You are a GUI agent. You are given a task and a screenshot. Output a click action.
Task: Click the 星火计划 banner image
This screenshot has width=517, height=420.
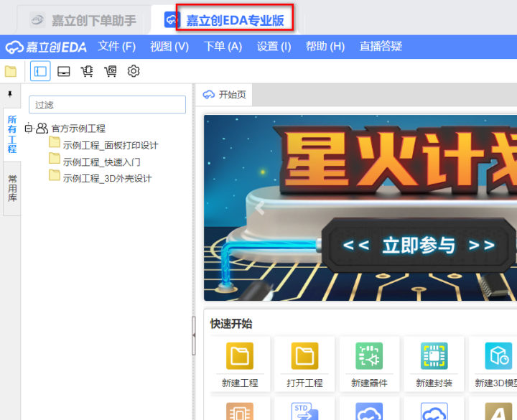[360, 207]
